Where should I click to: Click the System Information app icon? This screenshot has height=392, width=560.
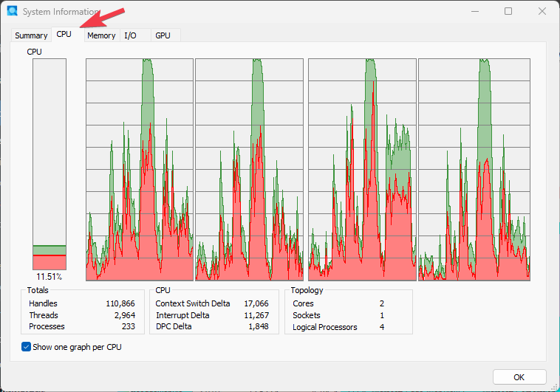(12, 11)
